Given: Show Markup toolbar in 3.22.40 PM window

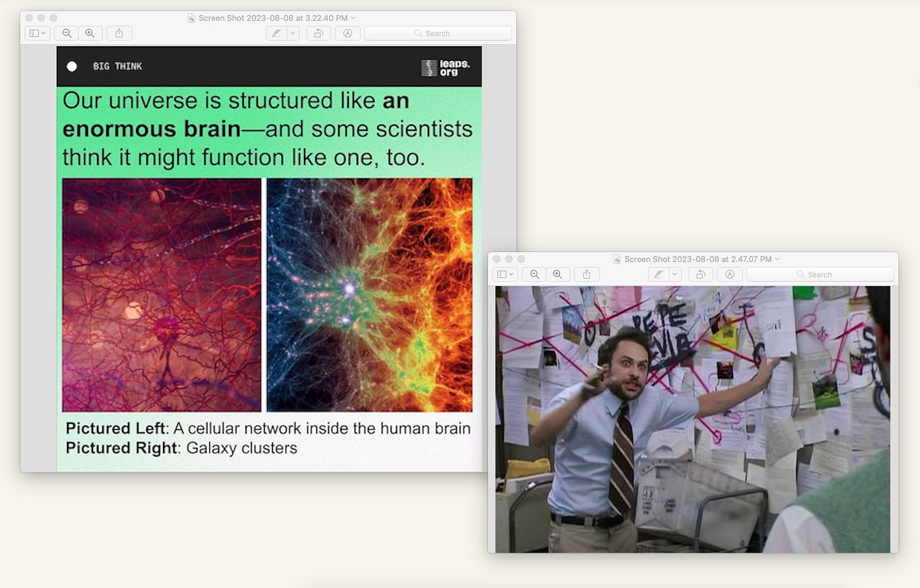Looking at the screenshot, I should click(x=348, y=33).
